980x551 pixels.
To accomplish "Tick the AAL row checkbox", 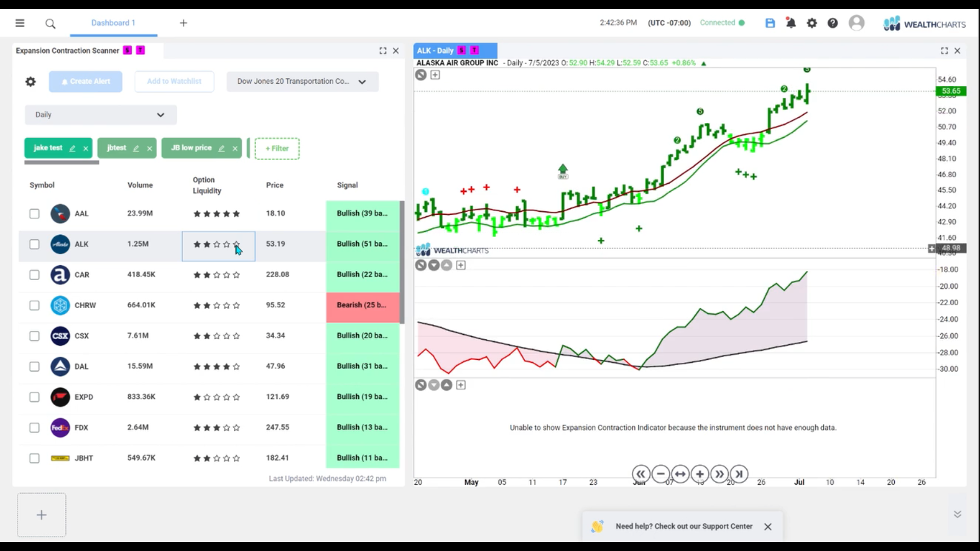I will 34,214.
